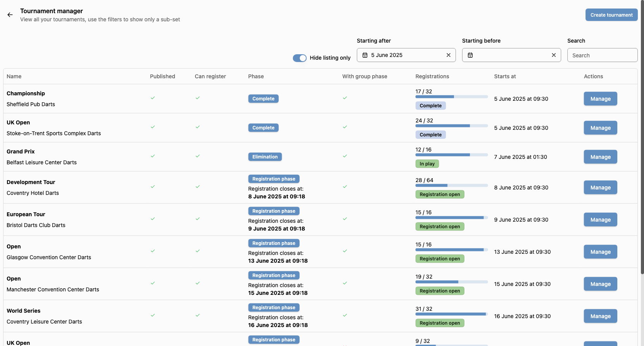Image resolution: width=644 pixels, height=346 pixels.
Task: Click the Elimination phase badge
Action: tap(265, 157)
